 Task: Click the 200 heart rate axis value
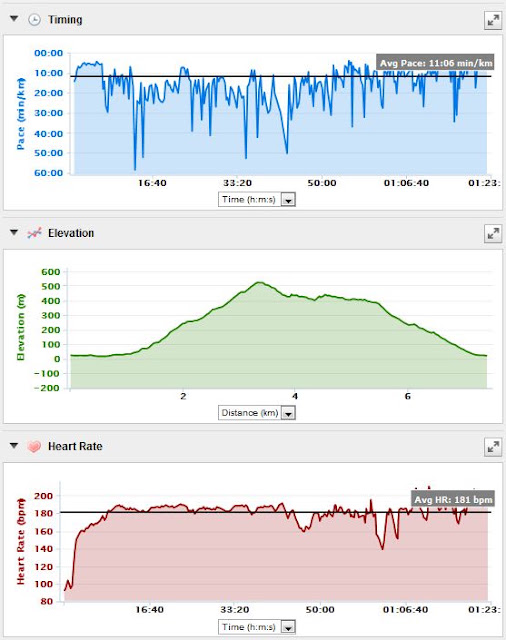43,496
